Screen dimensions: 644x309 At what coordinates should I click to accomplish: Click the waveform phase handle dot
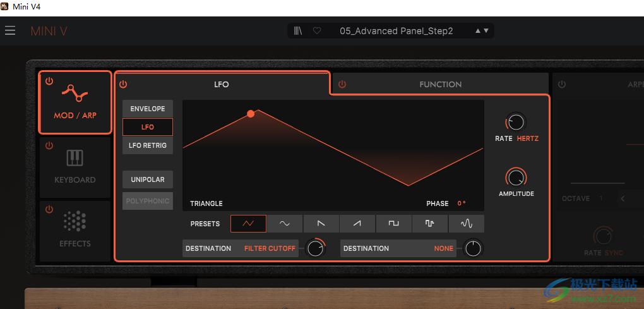tap(251, 114)
